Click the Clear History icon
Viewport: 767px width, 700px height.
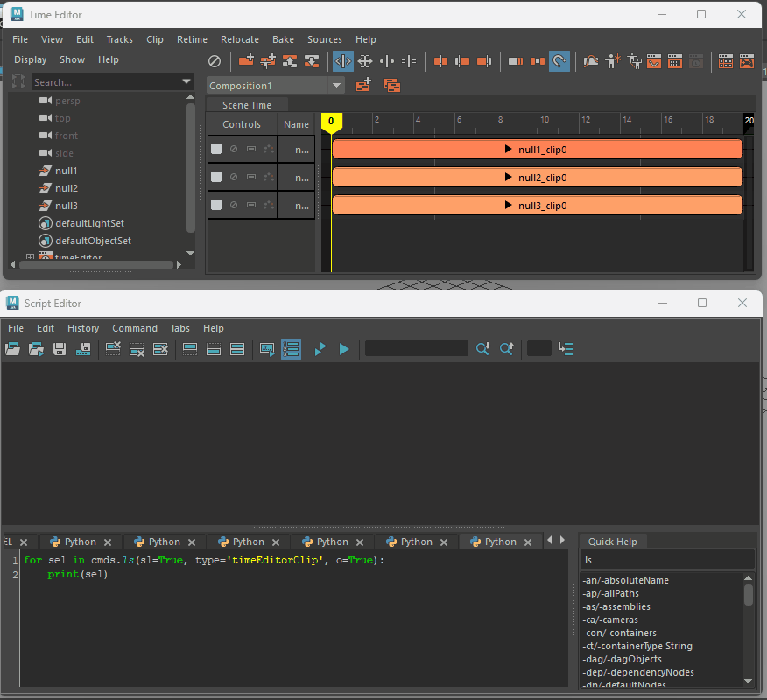pos(113,349)
